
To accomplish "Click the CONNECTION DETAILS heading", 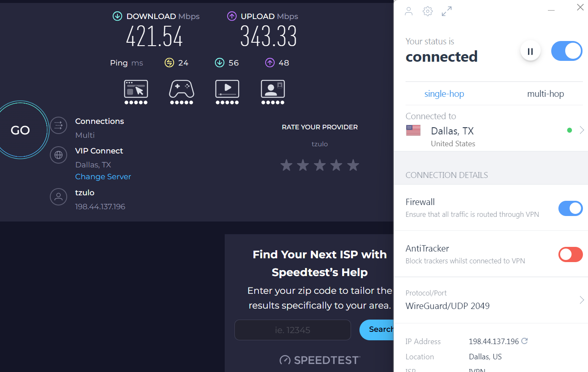I will [446, 175].
